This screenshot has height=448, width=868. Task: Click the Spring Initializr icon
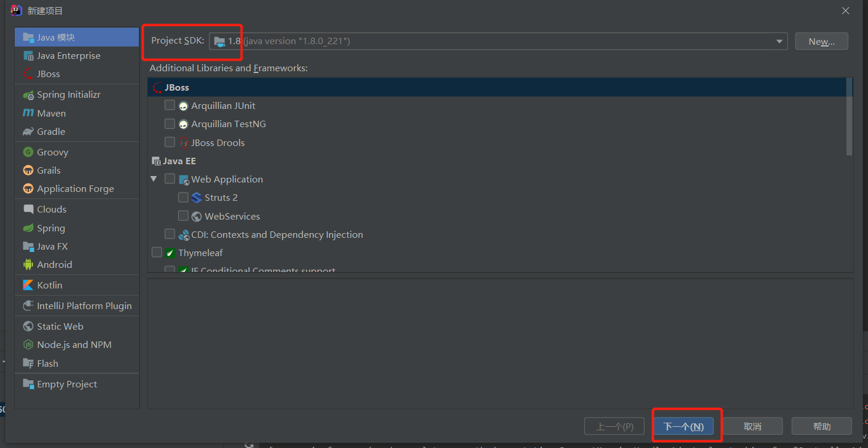point(28,95)
